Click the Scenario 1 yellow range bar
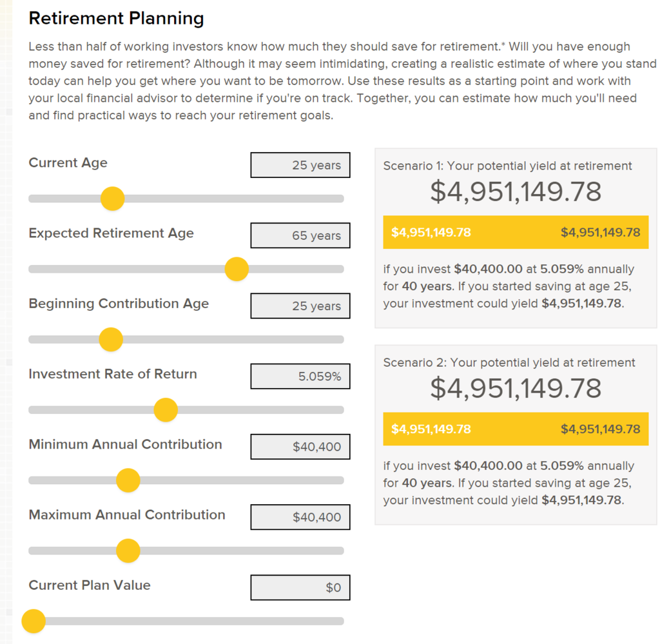The height and width of the screenshot is (644, 660). click(516, 232)
